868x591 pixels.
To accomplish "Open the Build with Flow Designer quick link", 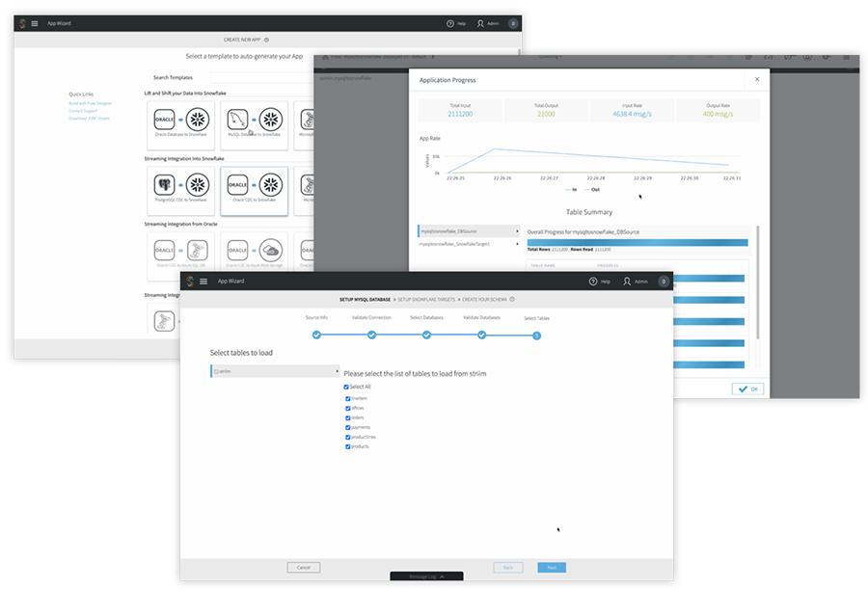I will click(91, 103).
